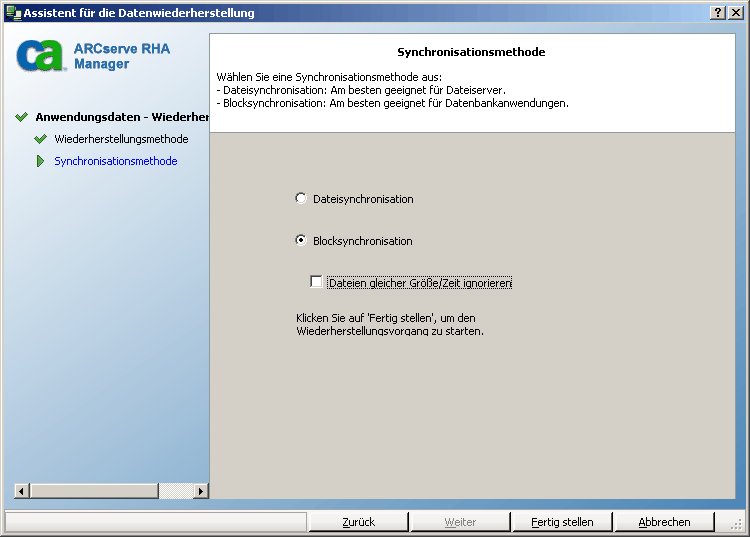Enable 'Dateien gleicher Größe/Zeit ignorieren' checkbox
This screenshot has width=750, height=537.
click(x=316, y=282)
